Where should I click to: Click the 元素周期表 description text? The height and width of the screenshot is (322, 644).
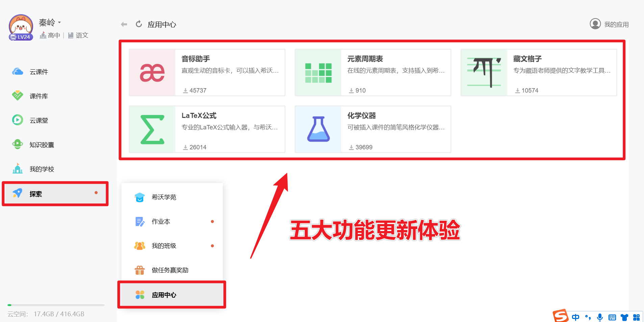point(396,70)
